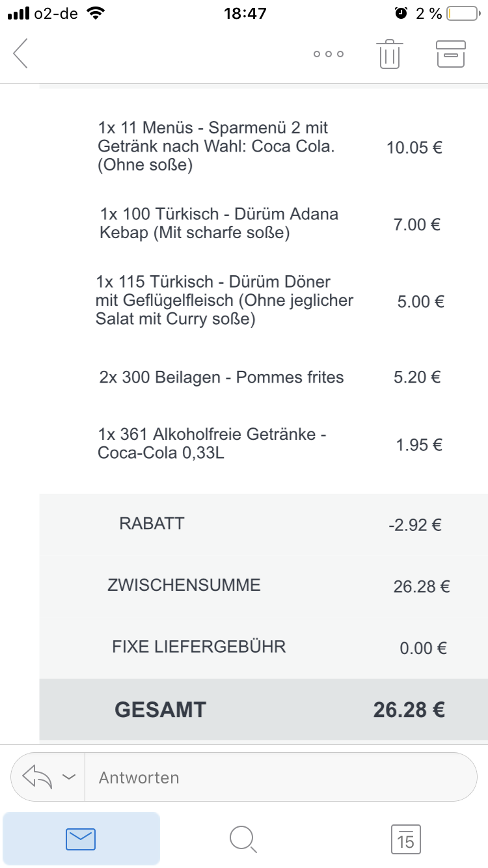
Task: Switch to the Mail tab
Action: pos(81,839)
